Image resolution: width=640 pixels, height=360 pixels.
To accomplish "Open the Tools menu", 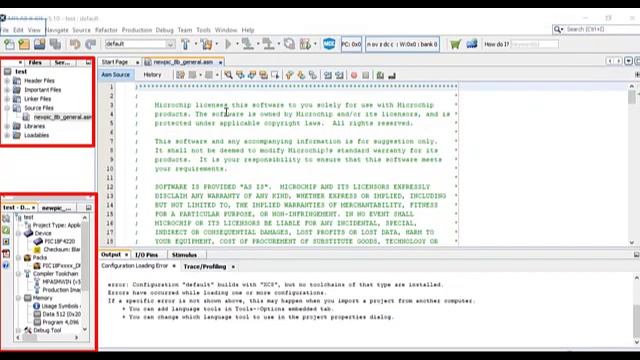I will 203,30.
